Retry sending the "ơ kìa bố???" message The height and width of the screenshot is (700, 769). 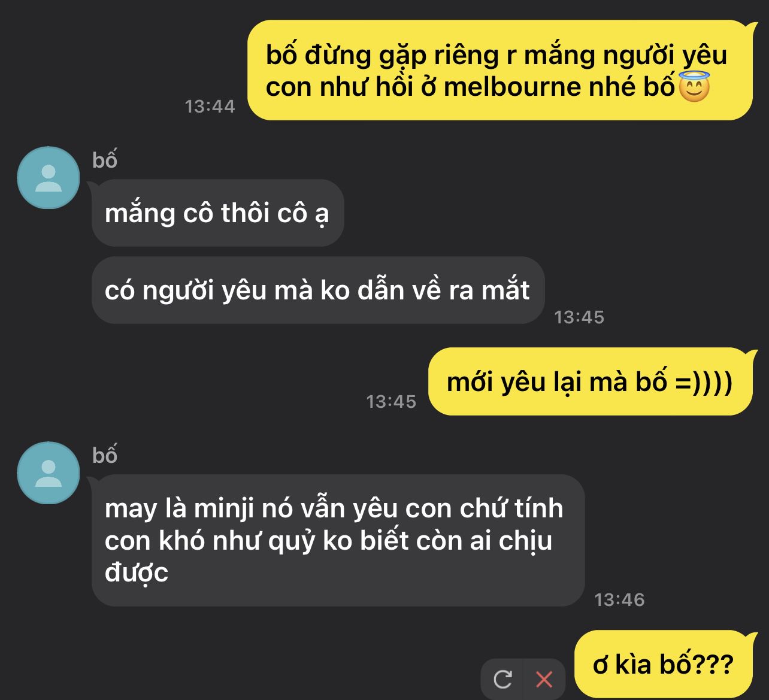point(502,679)
